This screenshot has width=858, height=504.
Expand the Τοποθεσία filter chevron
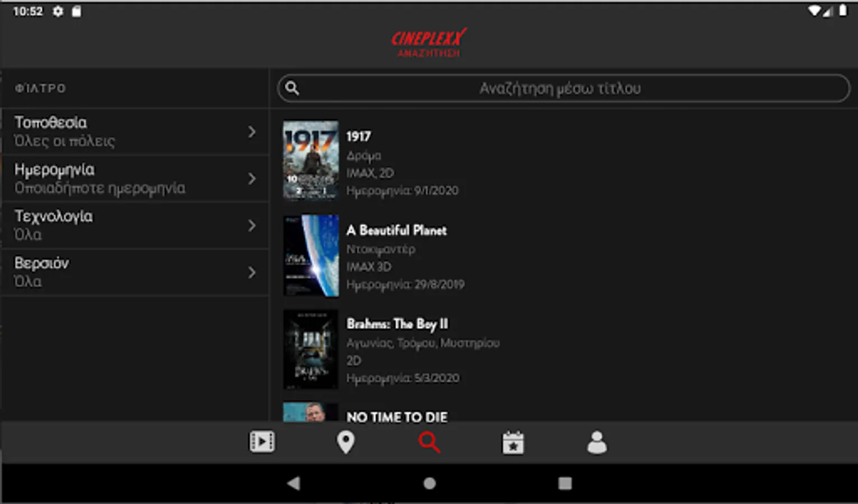[252, 132]
